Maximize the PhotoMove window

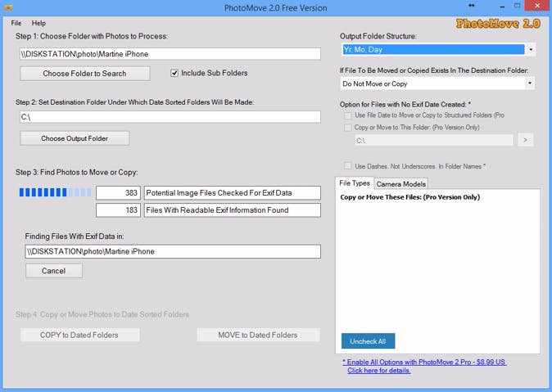tap(517, 6)
